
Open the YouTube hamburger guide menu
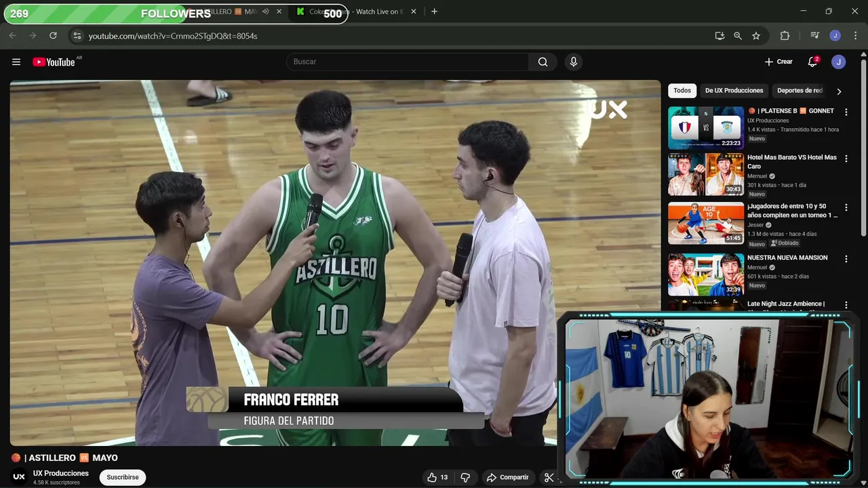(x=16, y=62)
